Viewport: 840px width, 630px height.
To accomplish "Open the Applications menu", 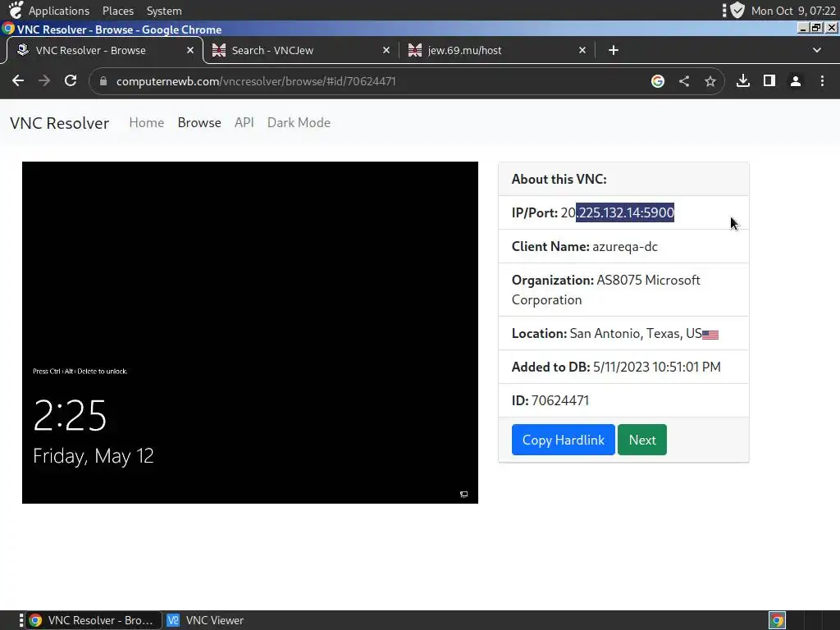I will [59, 11].
